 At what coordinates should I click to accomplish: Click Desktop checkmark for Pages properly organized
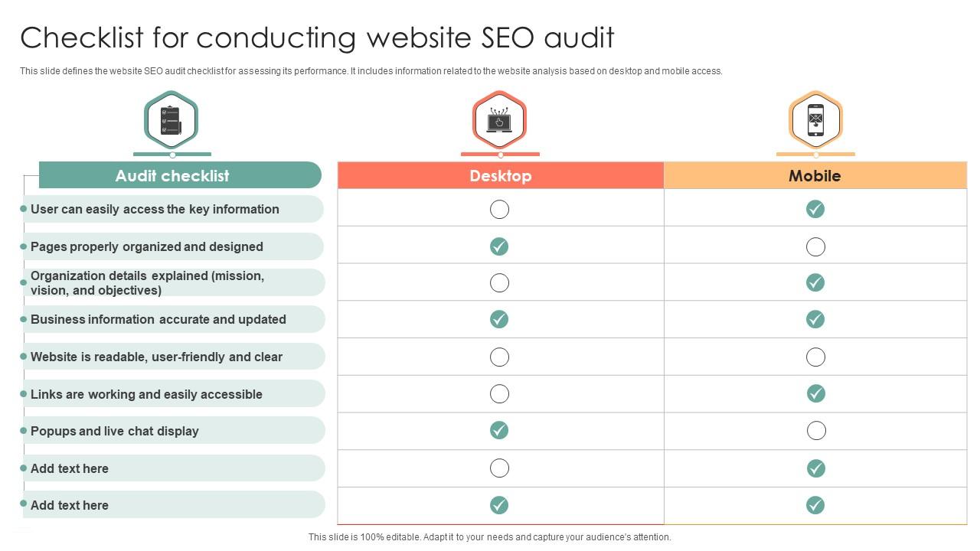pos(499,246)
